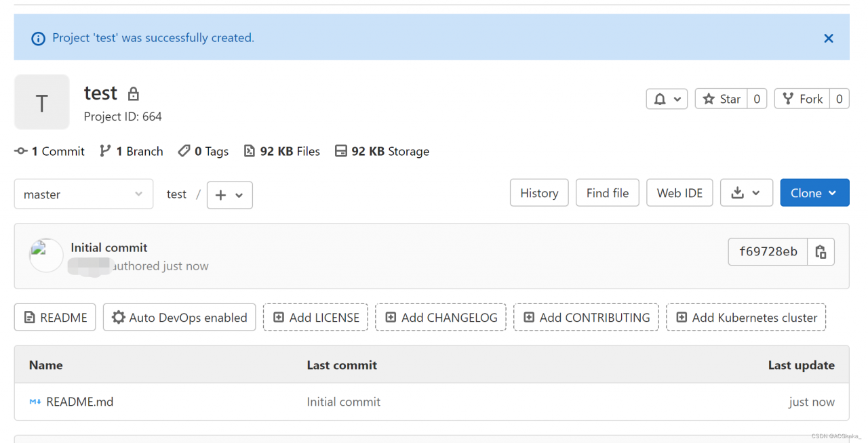
Task: Open the notification bell dropdown
Action: point(667,99)
